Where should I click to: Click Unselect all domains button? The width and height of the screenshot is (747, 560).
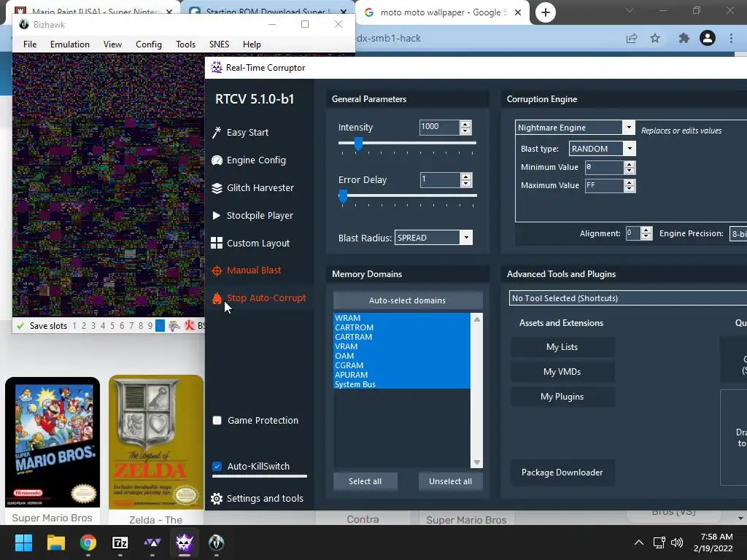click(450, 481)
